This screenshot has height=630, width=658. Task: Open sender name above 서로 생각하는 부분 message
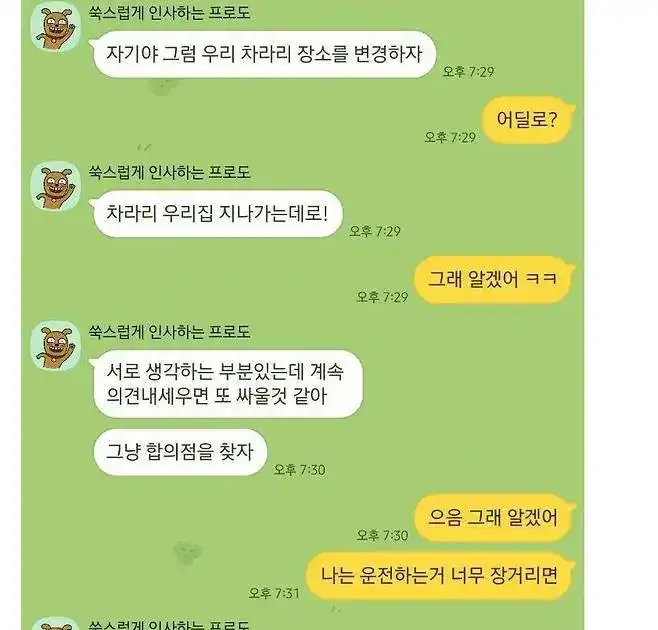169,332
